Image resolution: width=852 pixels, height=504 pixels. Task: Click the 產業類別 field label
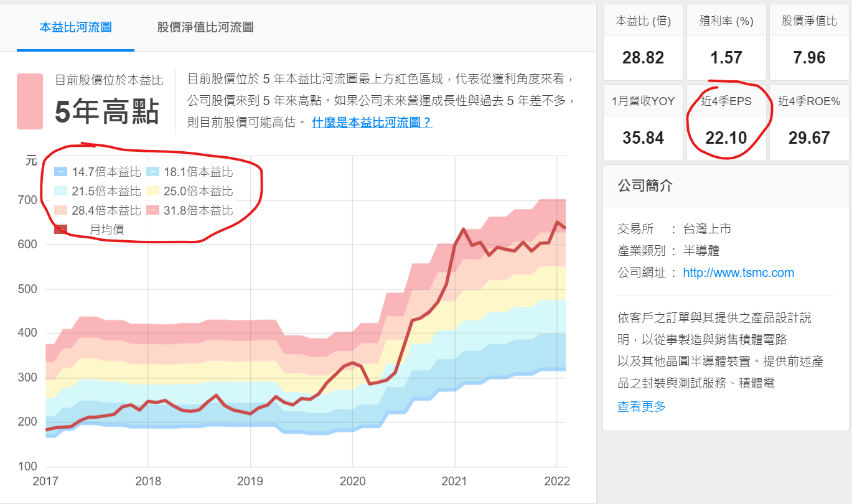pyautogui.click(x=642, y=251)
